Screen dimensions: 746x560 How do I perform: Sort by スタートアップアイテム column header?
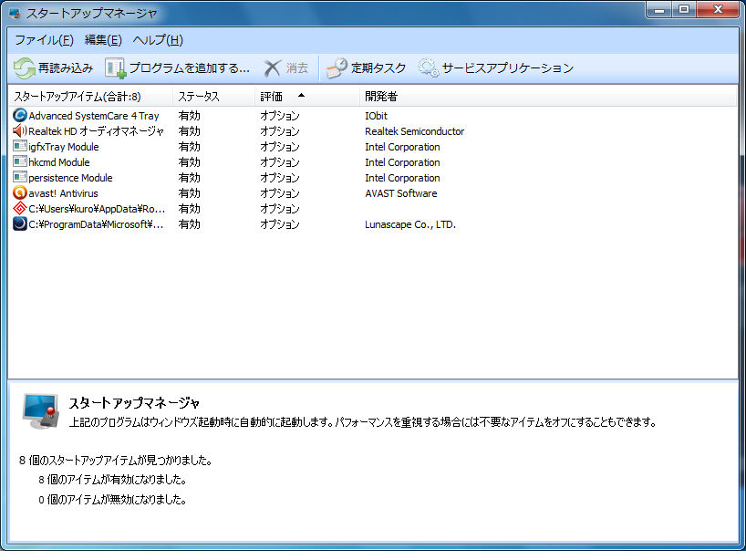(90, 97)
